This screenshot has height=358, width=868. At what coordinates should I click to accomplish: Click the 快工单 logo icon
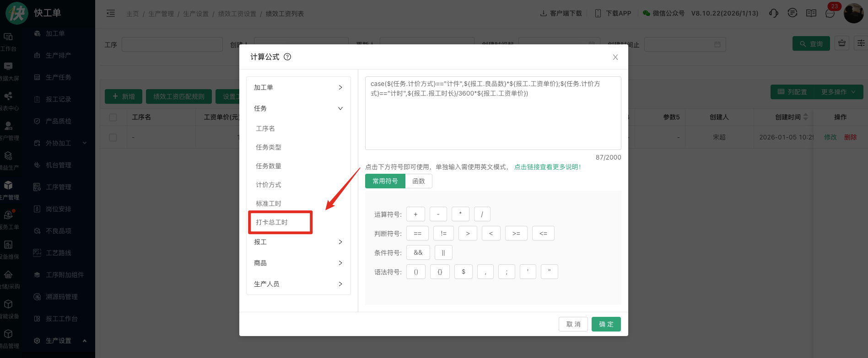[16, 13]
